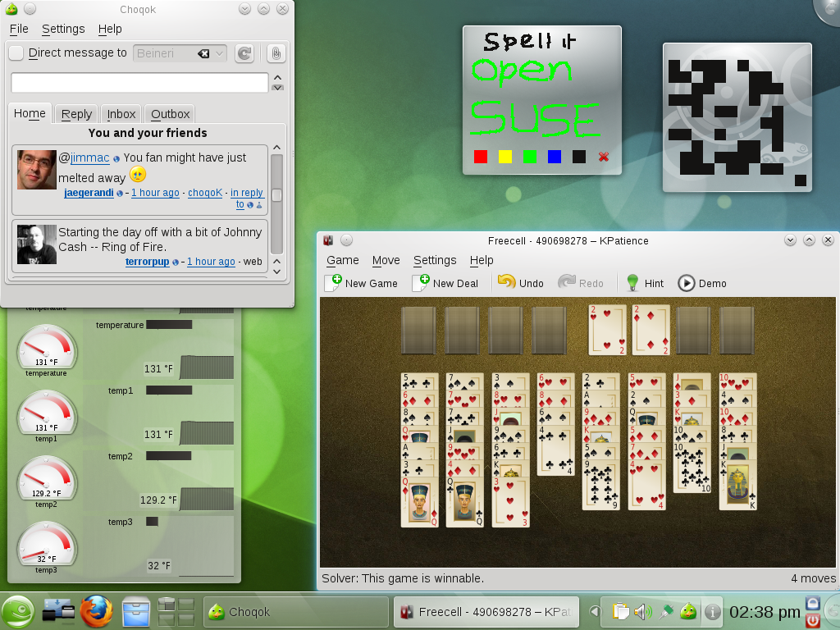
Task: Launch Firefox from the taskbar
Action: [96, 611]
